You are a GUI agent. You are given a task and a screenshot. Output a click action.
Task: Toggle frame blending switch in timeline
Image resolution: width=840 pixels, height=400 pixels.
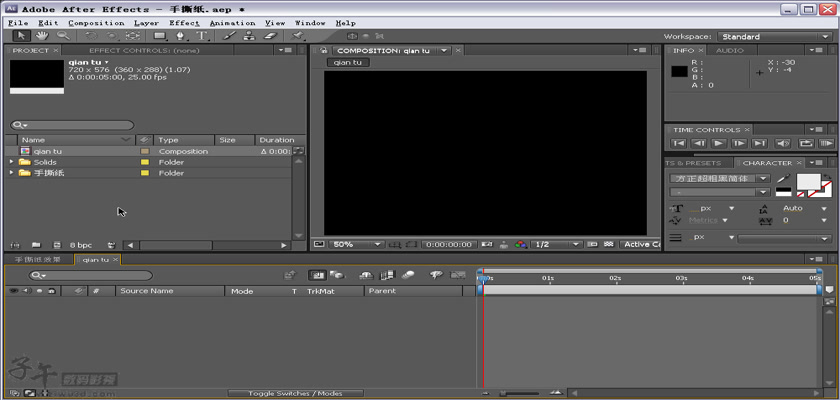[x=387, y=275]
